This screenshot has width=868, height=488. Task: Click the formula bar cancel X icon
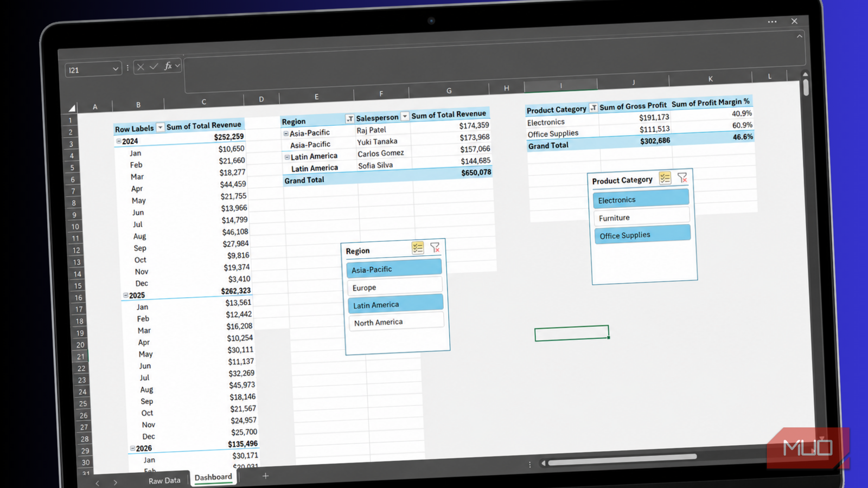click(141, 67)
